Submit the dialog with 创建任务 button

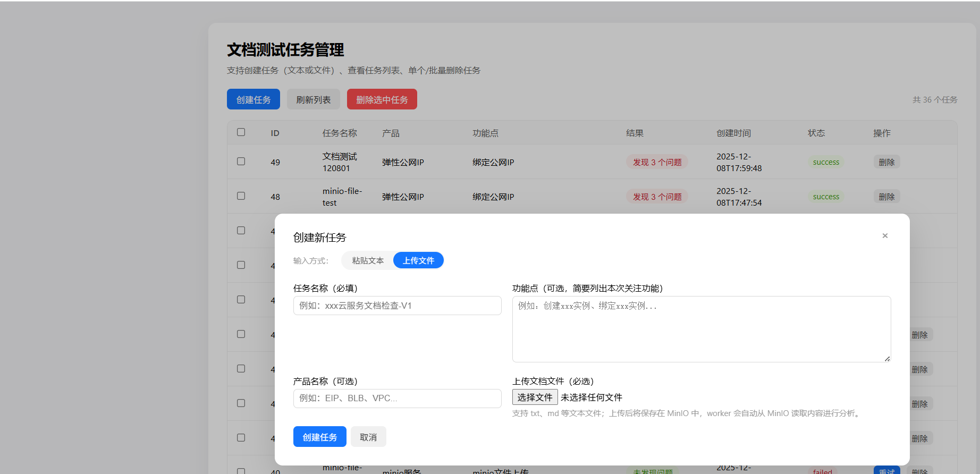(x=319, y=437)
